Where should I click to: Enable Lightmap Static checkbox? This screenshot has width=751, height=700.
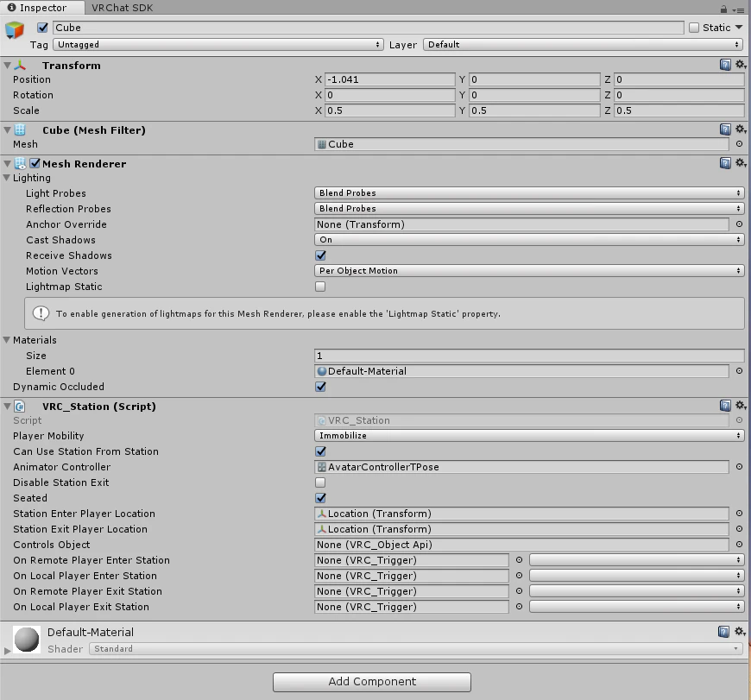pos(320,287)
